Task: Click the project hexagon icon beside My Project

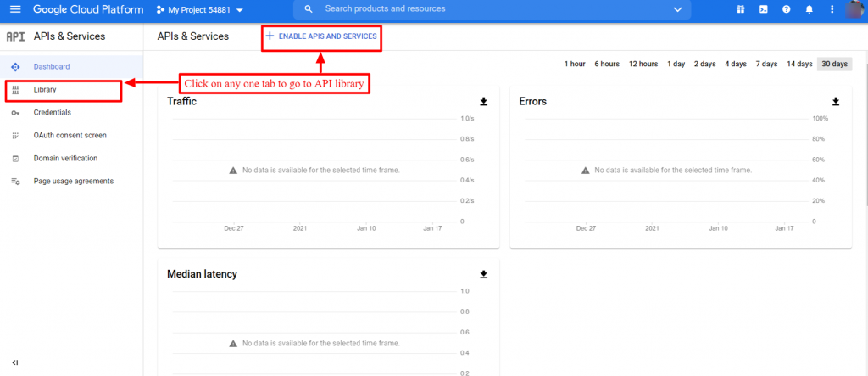Action: (x=160, y=10)
